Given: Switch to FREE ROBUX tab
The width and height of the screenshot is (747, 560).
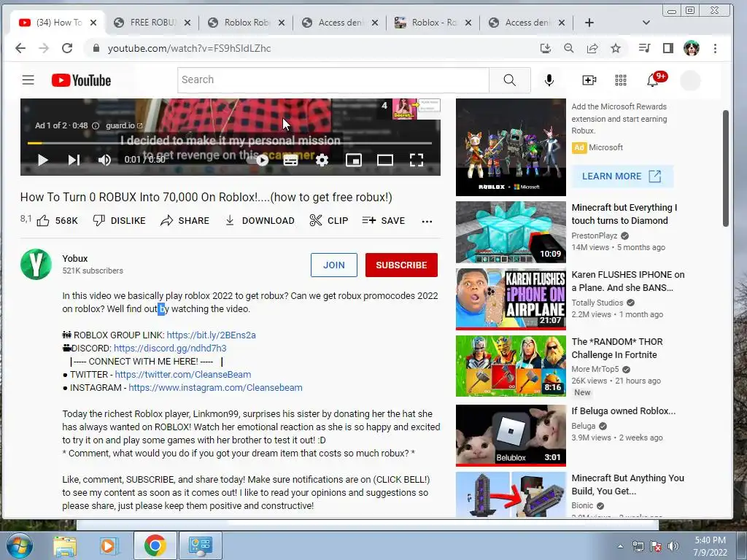Looking at the screenshot, I should pos(152,23).
